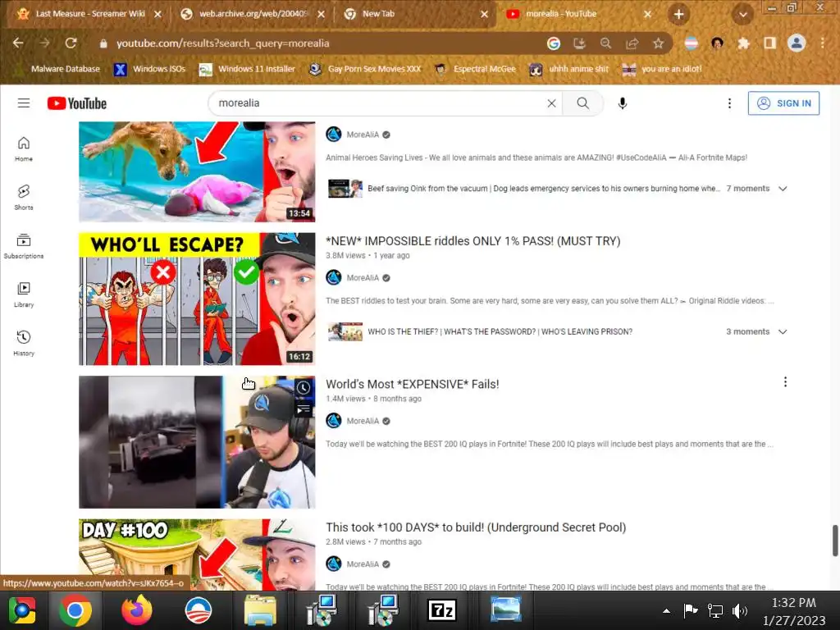Open File Explorer folder on taskbar
This screenshot has height=630, width=840.
pos(260,610)
